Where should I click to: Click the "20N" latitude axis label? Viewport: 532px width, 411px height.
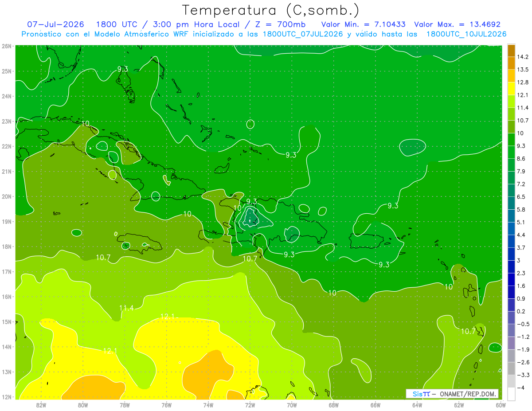[6, 196]
